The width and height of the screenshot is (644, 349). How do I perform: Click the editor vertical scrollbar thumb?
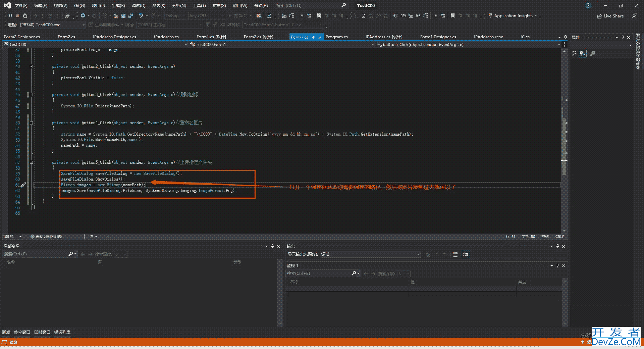point(565,146)
